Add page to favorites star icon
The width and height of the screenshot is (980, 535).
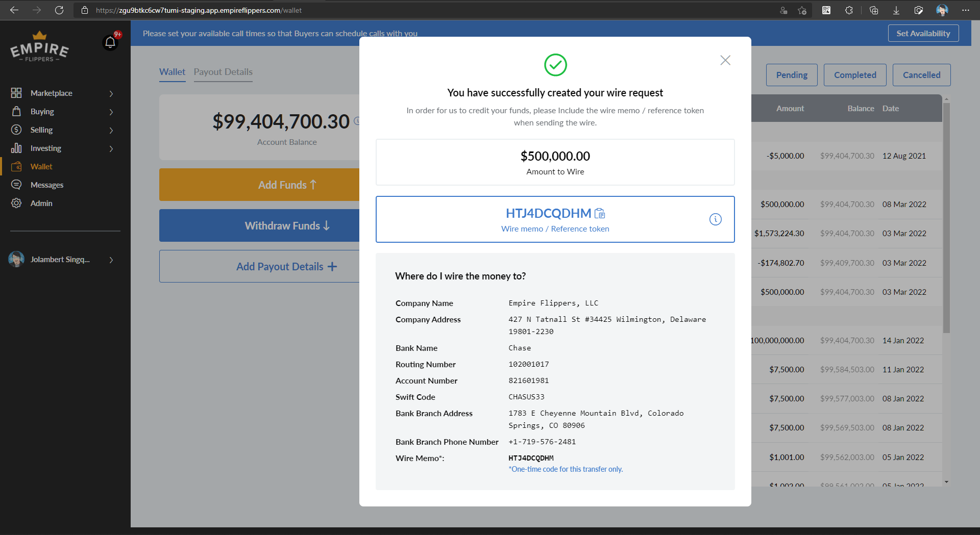(802, 10)
